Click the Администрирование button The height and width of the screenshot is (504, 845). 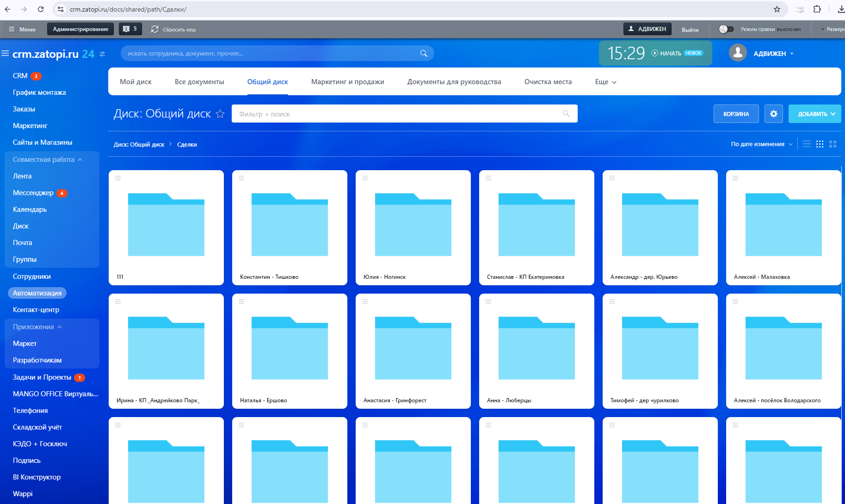pyautogui.click(x=80, y=29)
